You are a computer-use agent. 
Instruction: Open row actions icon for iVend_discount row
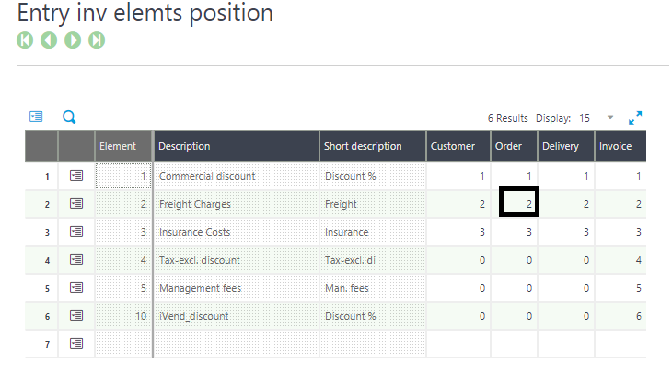[x=76, y=316]
